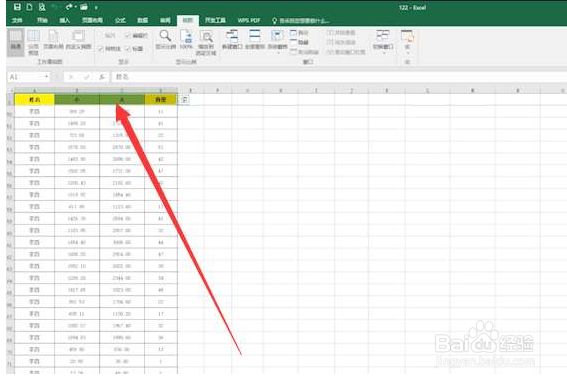Switch to 分页预览 Page Break Preview
The height and width of the screenshot is (381, 567).
click(x=33, y=43)
